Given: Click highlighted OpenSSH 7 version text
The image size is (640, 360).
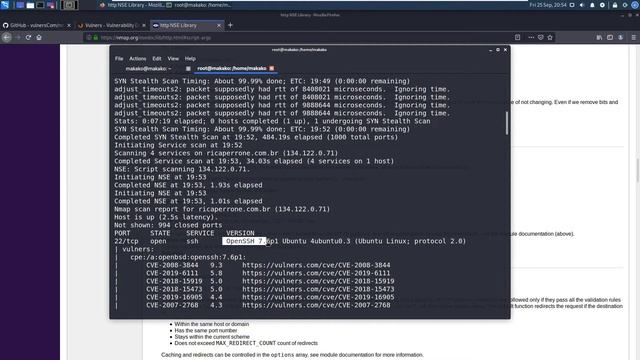Looking at the screenshot, I should tap(244, 241).
